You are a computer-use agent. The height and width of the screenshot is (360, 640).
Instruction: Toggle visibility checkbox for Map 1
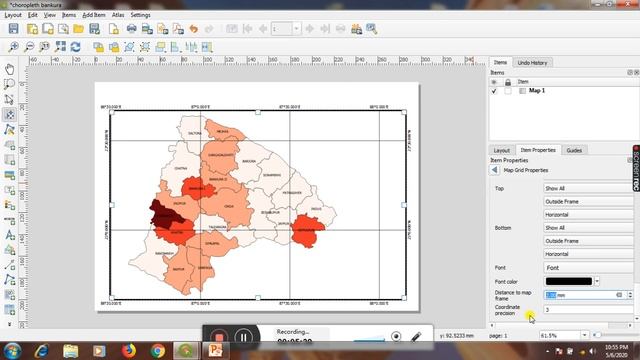click(494, 91)
